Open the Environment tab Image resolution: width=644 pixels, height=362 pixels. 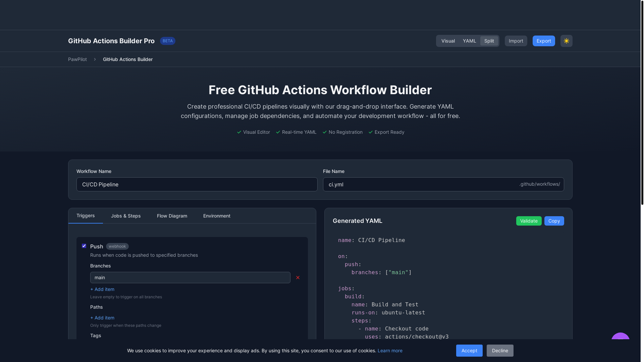[217, 216]
